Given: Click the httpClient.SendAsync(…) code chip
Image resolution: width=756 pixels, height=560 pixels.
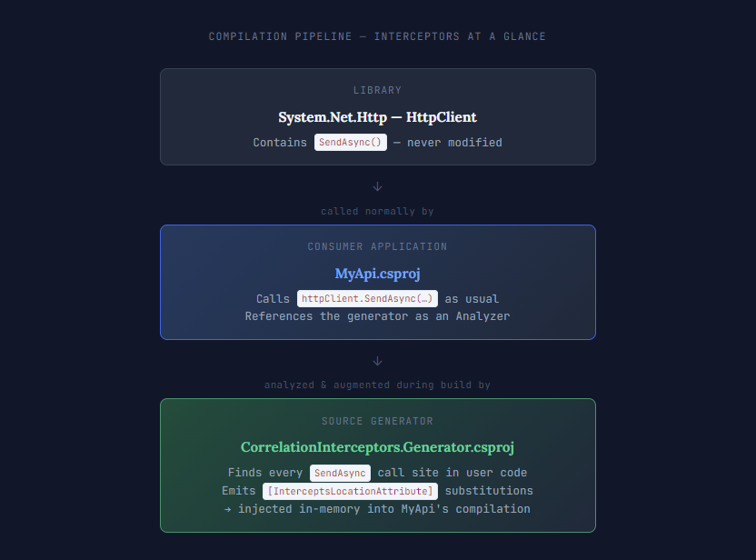Looking at the screenshot, I should point(368,299).
